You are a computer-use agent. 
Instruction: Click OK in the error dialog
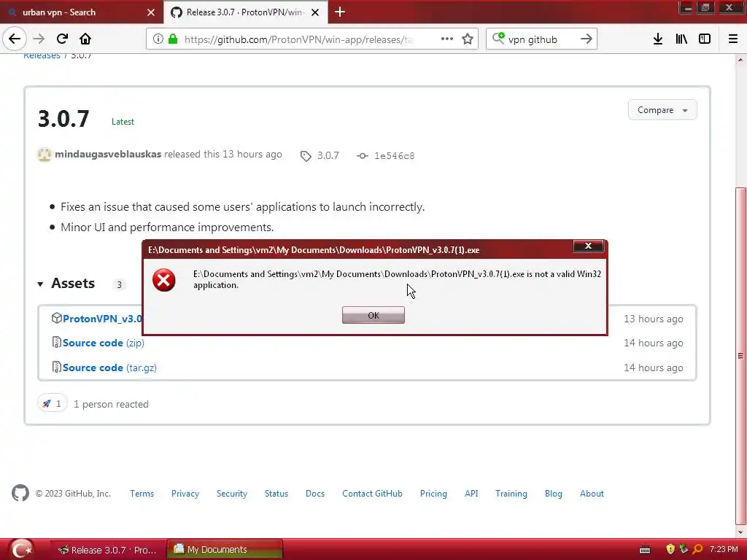373,315
